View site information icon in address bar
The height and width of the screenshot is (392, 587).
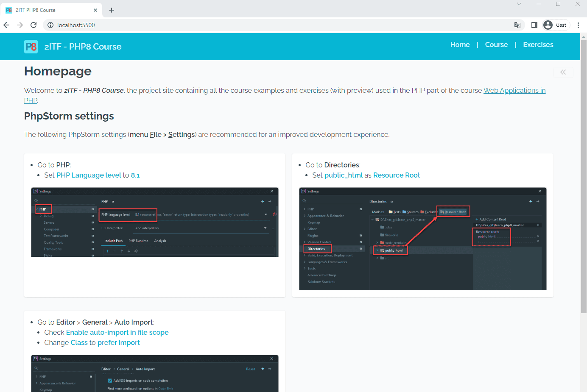pos(50,25)
